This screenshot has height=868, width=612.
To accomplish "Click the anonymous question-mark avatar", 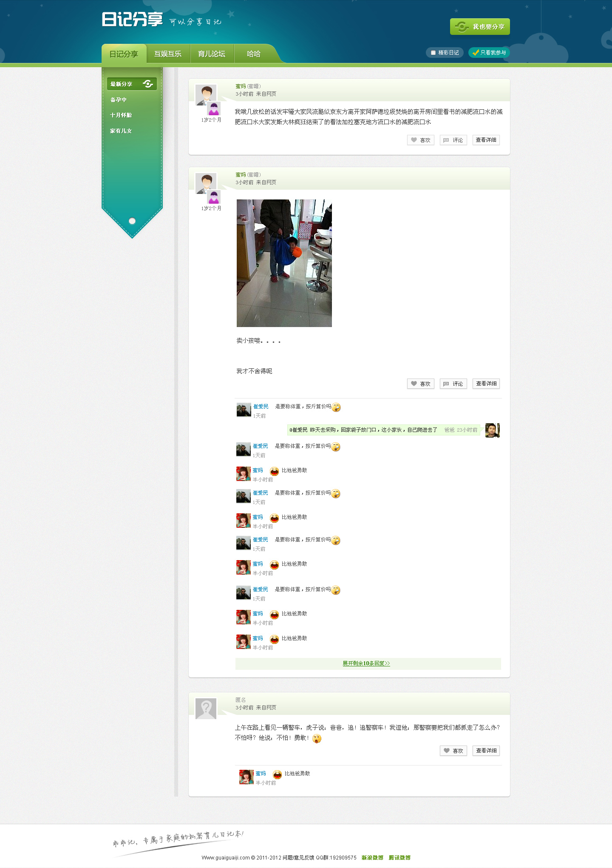I will tap(206, 708).
